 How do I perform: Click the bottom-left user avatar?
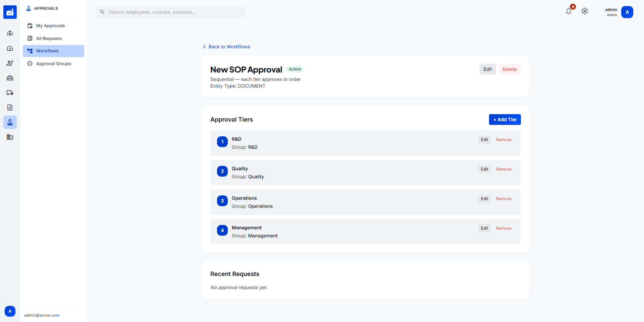(x=10, y=311)
